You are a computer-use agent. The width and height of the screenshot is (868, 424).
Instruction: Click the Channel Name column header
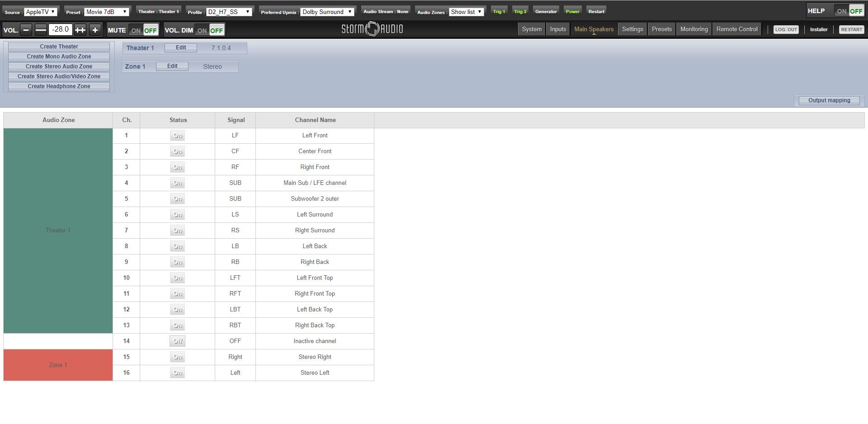(x=315, y=120)
